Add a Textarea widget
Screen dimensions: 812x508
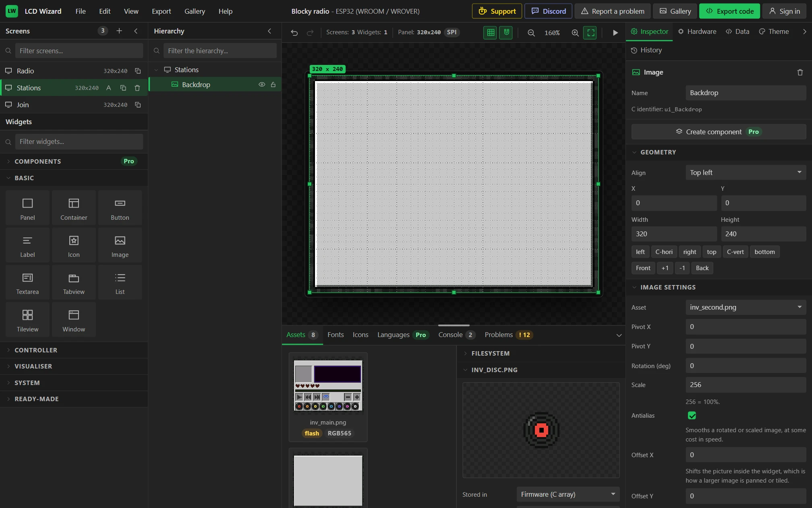coord(27,282)
